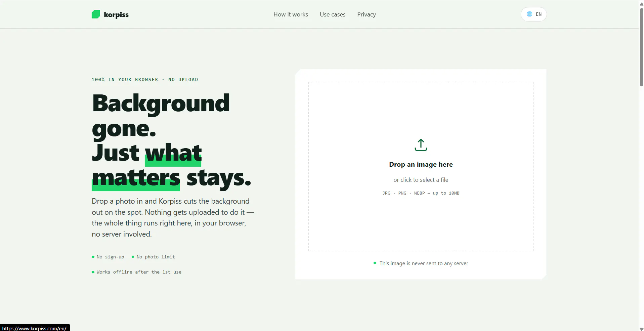644x331 pixels.
Task: Click the 'No photo limit' bullet text
Action: coord(156,257)
